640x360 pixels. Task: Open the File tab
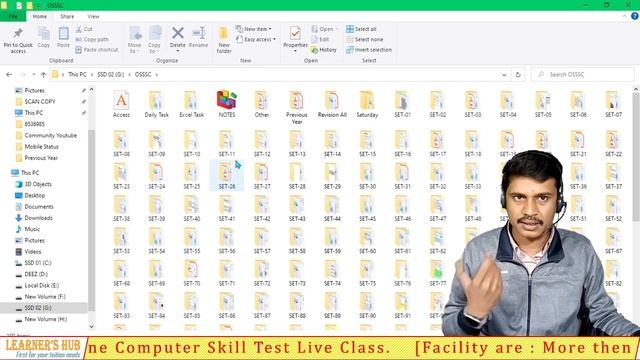(13, 16)
